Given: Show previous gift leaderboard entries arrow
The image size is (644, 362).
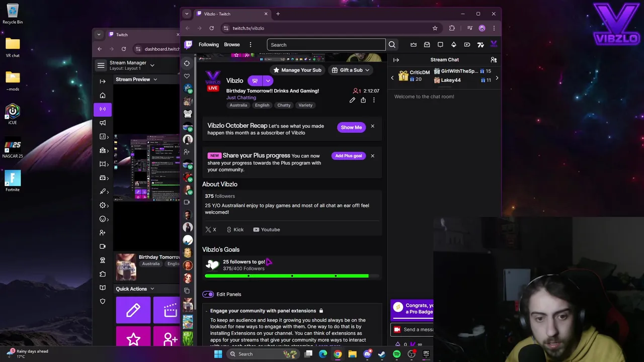Looking at the screenshot, I should [392, 78].
